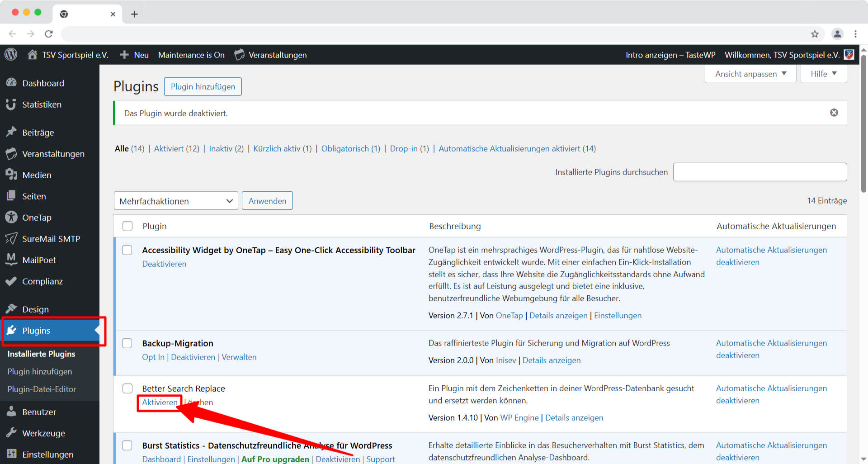The height and width of the screenshot is (464, 868).
Task: Show Automatische Aktualisierungen aktiviert filter
Action: coord(517,148)
